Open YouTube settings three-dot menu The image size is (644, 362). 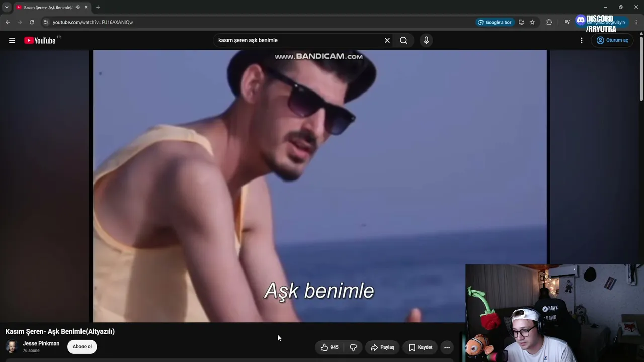pyautogui.click(x=582, y=40)
